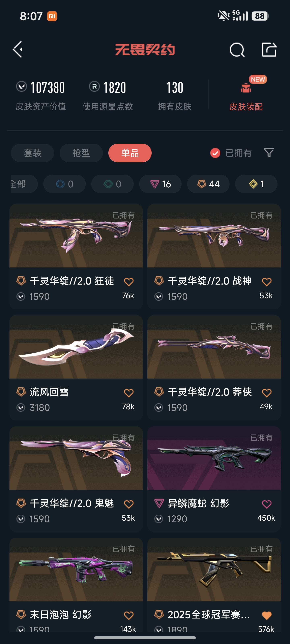Unfavorite 2025全球冠军赛 skin with filled heart
Screen dimensions: 290x644
coord(266,615)
